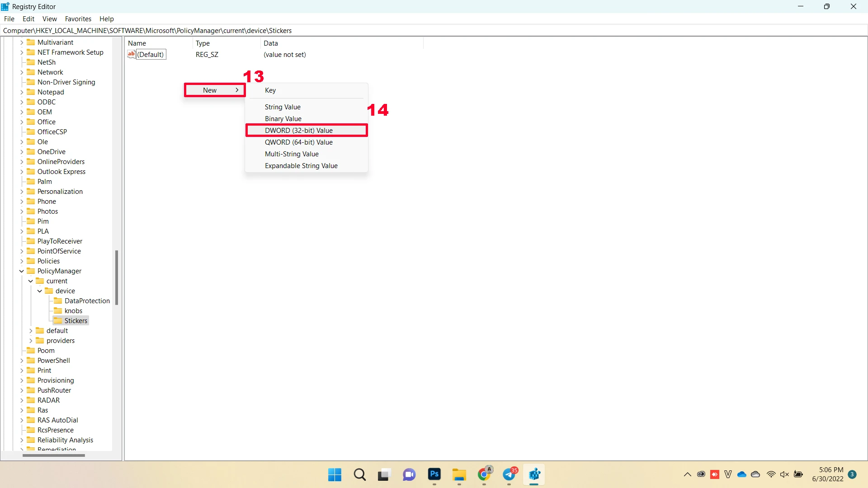868x488 pixels.
Task: Click the battery status icon
Action: [798, 474]
